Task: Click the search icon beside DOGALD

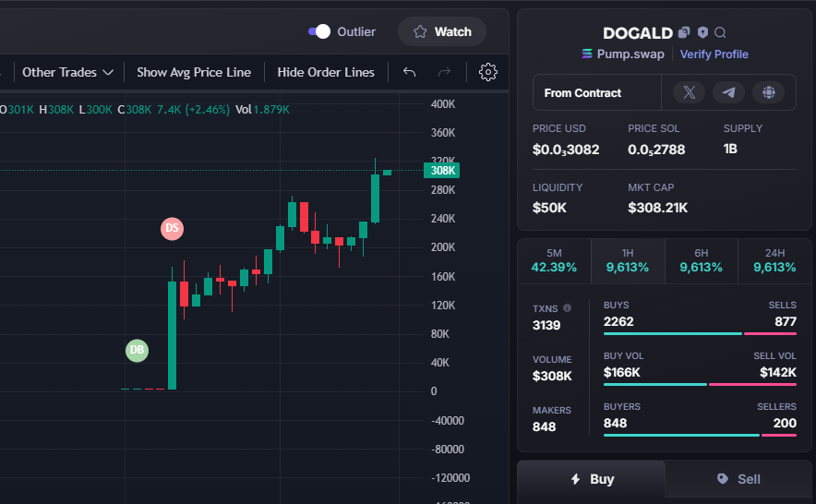Action: point(720,33)
